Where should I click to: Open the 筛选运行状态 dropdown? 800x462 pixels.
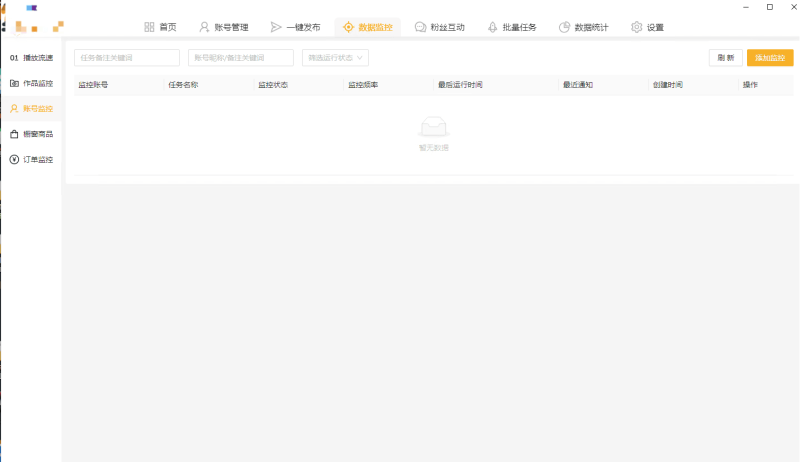pos(335,58)
